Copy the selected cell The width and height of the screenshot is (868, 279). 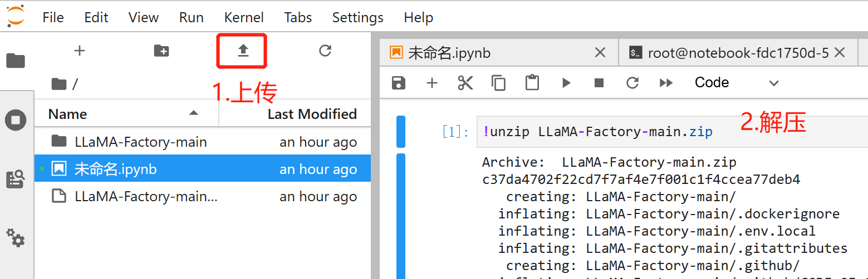click(498, 83)
